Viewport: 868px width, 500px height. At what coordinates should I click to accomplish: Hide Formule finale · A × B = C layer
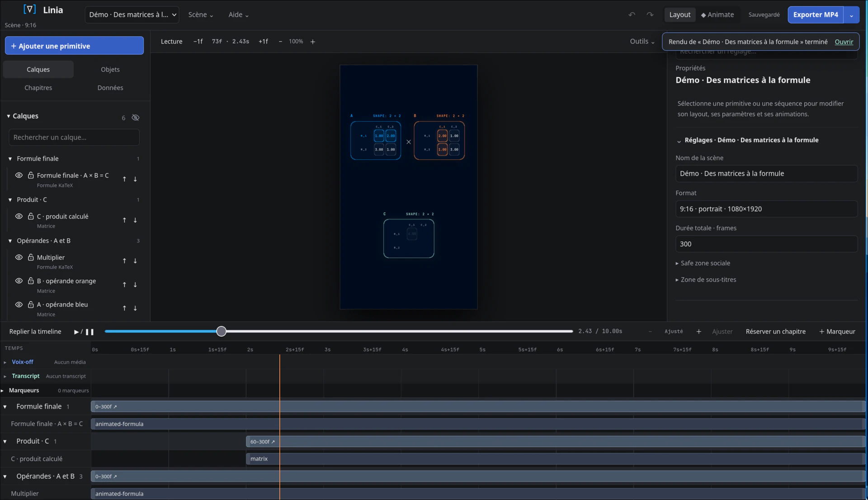[x=19, y=175]
